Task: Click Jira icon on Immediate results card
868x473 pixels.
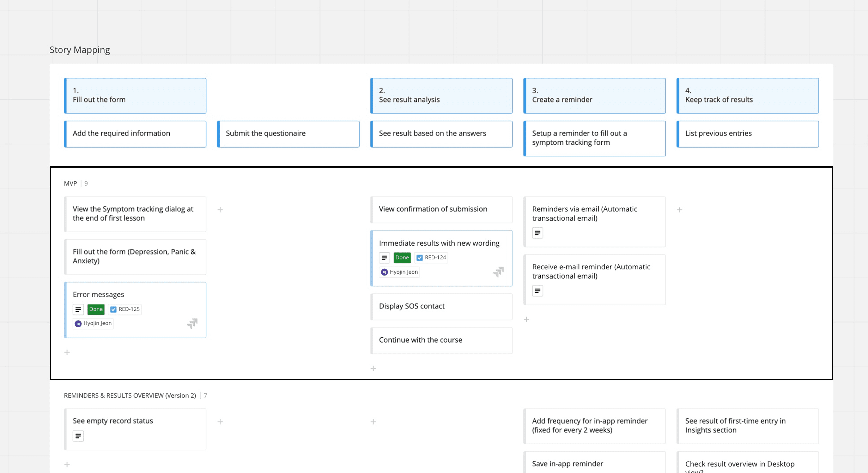Action: (498, 272)
